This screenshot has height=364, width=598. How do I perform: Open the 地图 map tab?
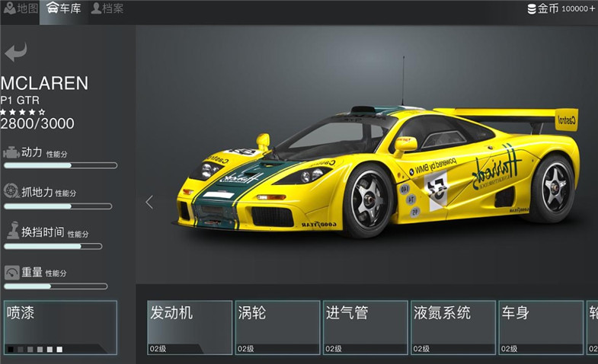coord(20,8)
